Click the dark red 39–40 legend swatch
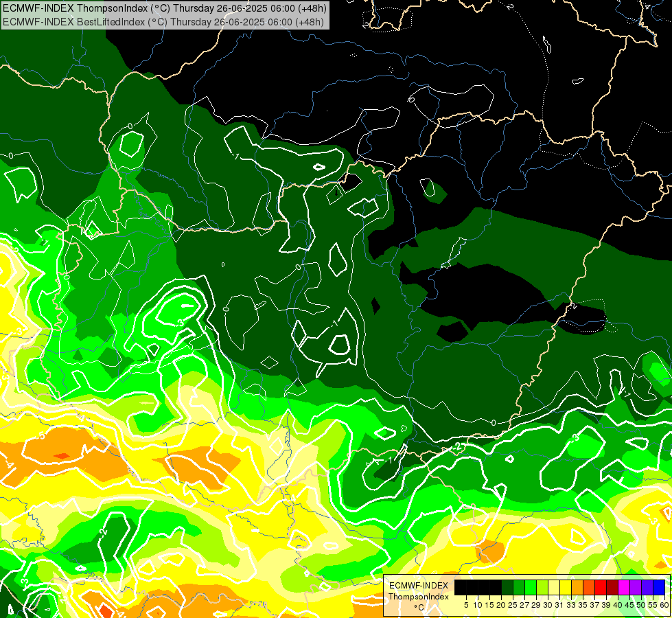The image size is (672, 618). point(612,587)
